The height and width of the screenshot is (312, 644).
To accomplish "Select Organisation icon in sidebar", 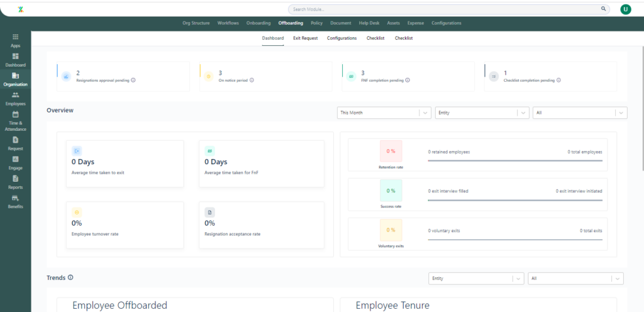I will point(15,75).
